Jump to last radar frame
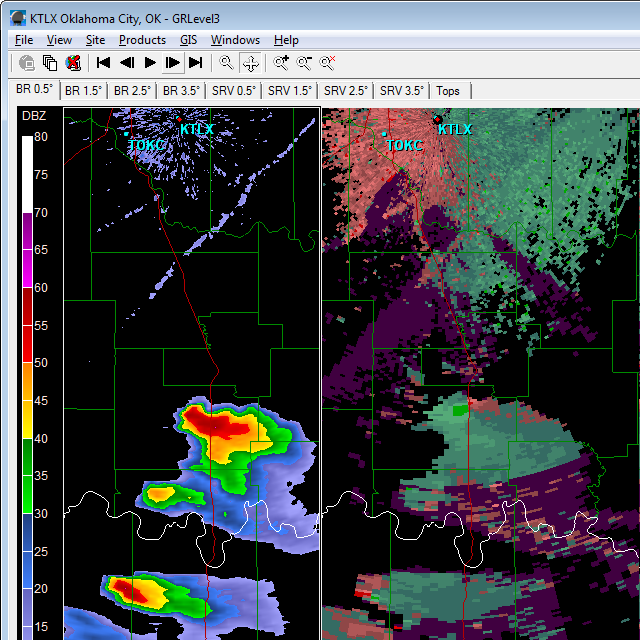Viewport: 640px width, 640px height. 196,63
